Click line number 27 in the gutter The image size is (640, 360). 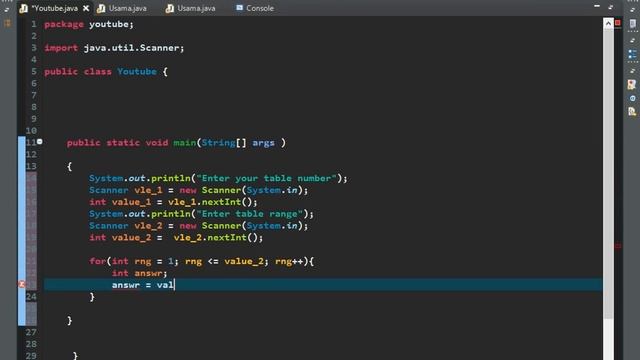(31, 332)
